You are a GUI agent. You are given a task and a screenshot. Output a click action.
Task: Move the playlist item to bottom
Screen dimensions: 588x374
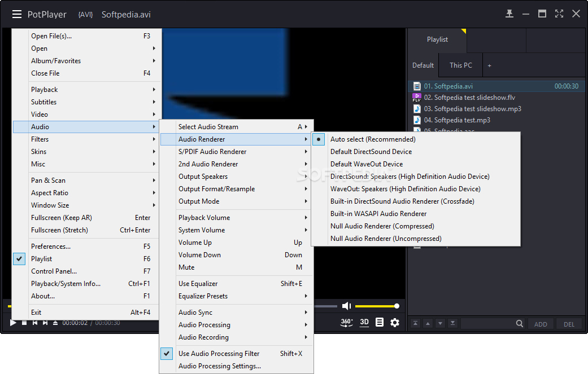452,323
